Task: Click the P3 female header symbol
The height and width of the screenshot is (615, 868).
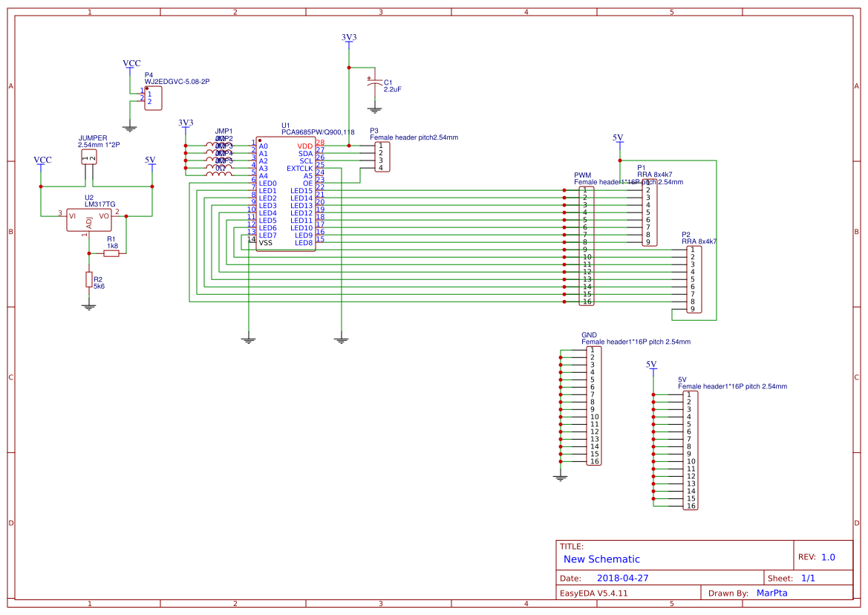Action: coord(381,158)
